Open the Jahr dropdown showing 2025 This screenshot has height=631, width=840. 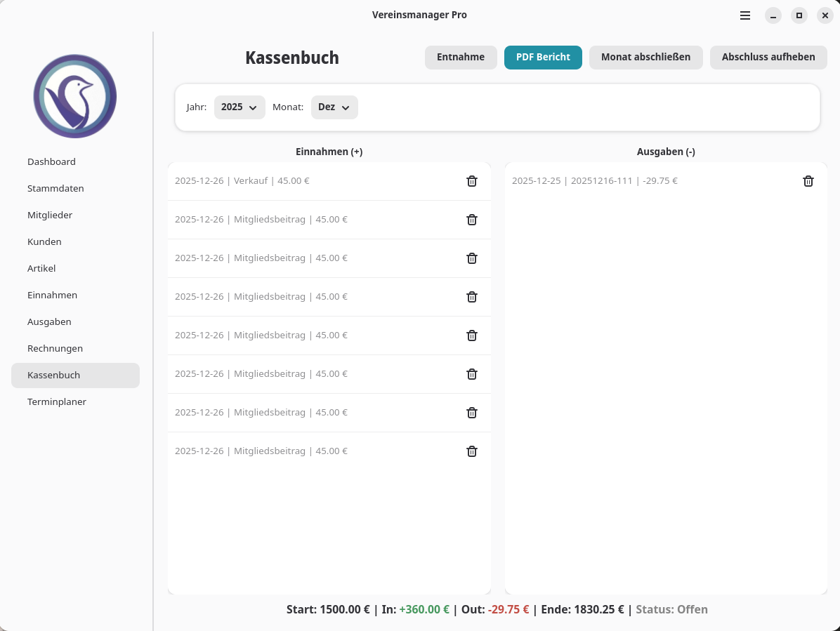[x=239, y=107]
